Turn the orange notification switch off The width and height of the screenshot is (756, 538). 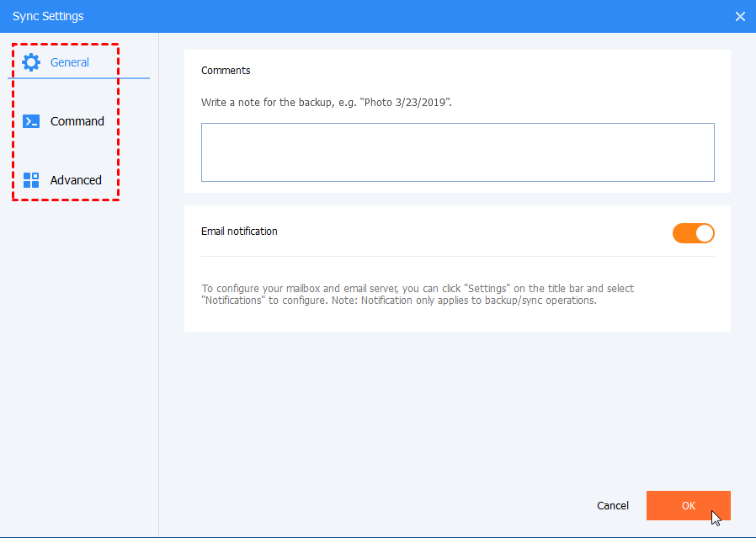click(693, 233)
